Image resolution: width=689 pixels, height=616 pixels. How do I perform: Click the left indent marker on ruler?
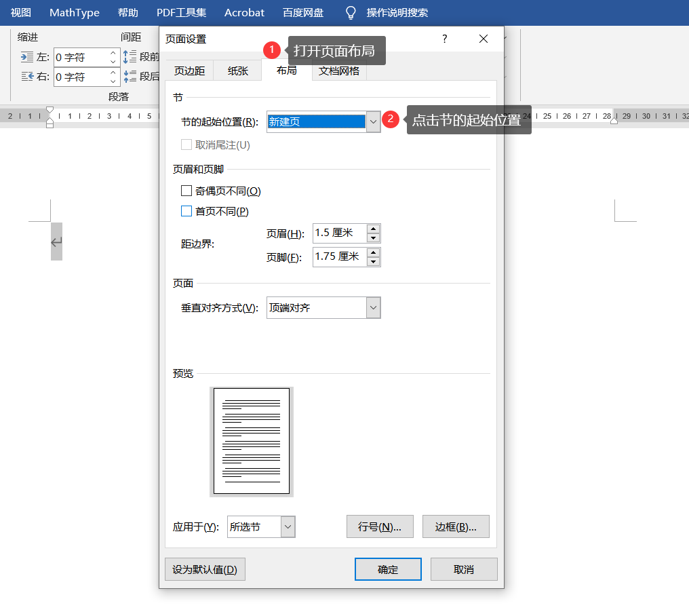(x=50, y=123)
